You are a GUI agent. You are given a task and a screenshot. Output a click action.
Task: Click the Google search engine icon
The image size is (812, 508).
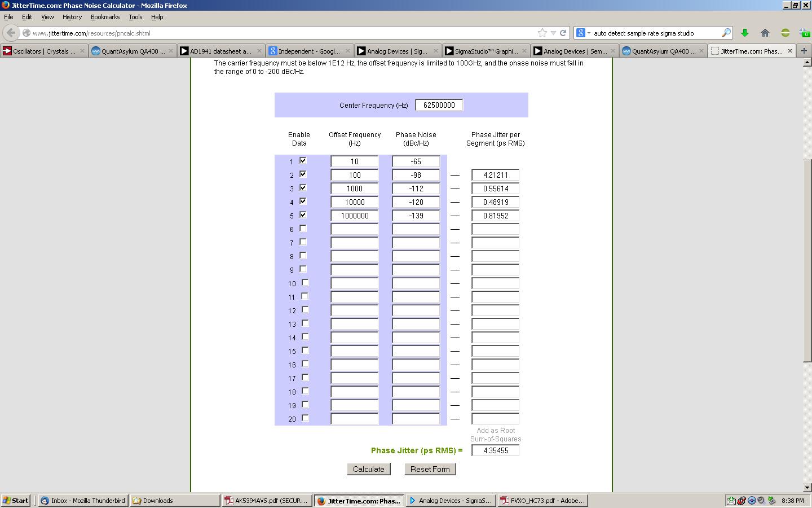click(581, 33)
